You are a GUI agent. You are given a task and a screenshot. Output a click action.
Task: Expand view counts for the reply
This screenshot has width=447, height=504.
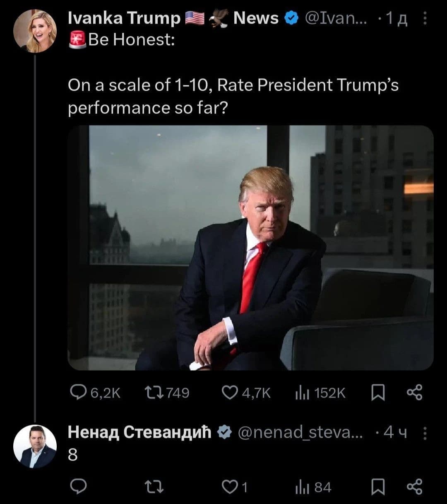pos(303,488)
